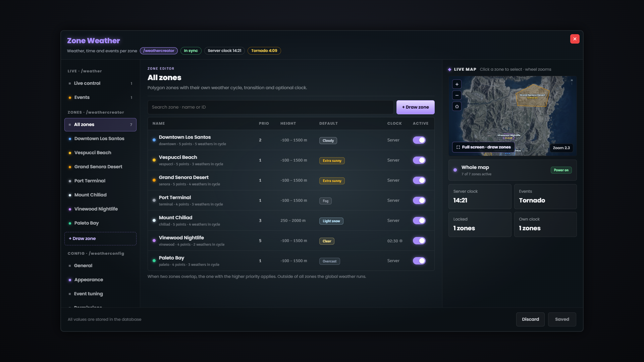This screenshot has height=362, width=644.
Task: Turn off Port Terminal zone toggle
Action: [x=419, y=200]
